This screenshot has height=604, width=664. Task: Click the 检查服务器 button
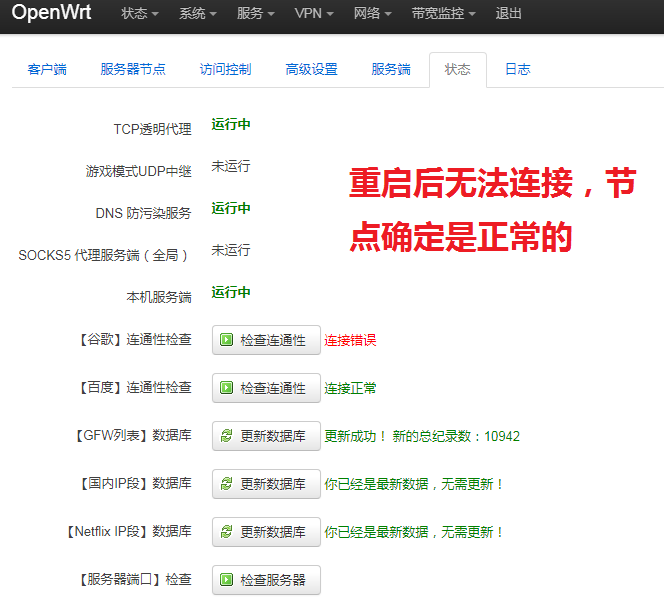(x=266, y=580)
